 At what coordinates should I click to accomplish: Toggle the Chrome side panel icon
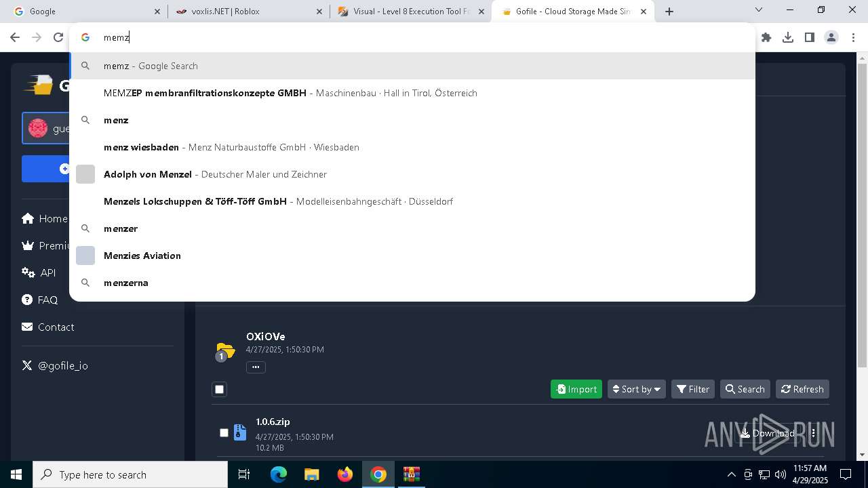pos(810,37)
